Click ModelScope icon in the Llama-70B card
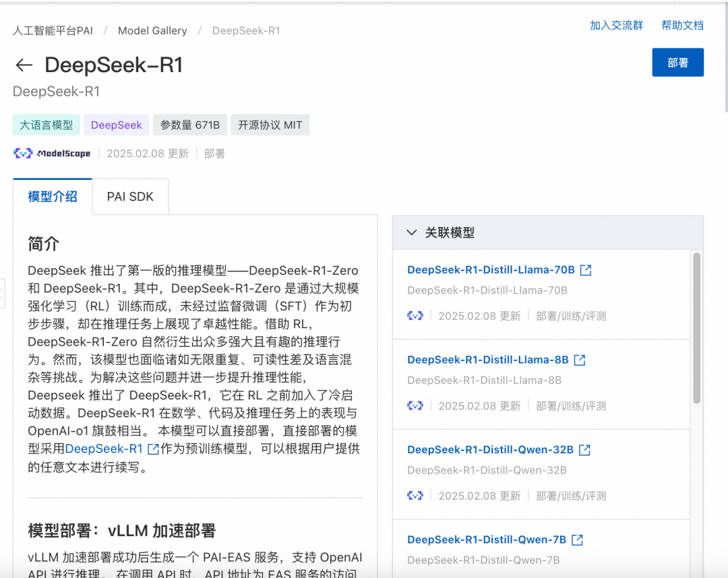 415,316
